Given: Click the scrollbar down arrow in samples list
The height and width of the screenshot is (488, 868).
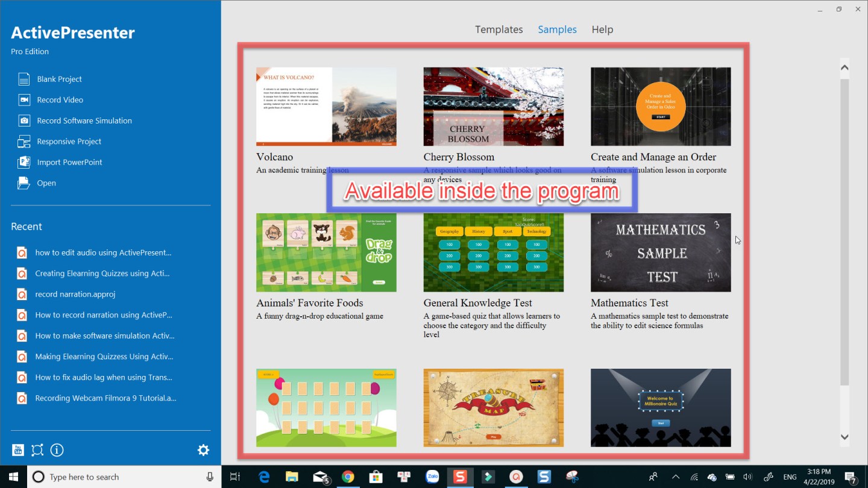Looking at the screenshot, I should (x=844, y=437).
